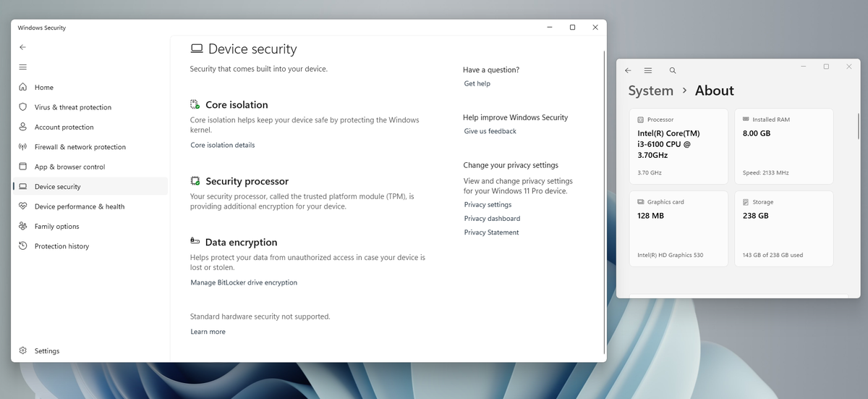
Task: Open Settings at bottom of Windows Security sidebar
Action: pos(90,350)
